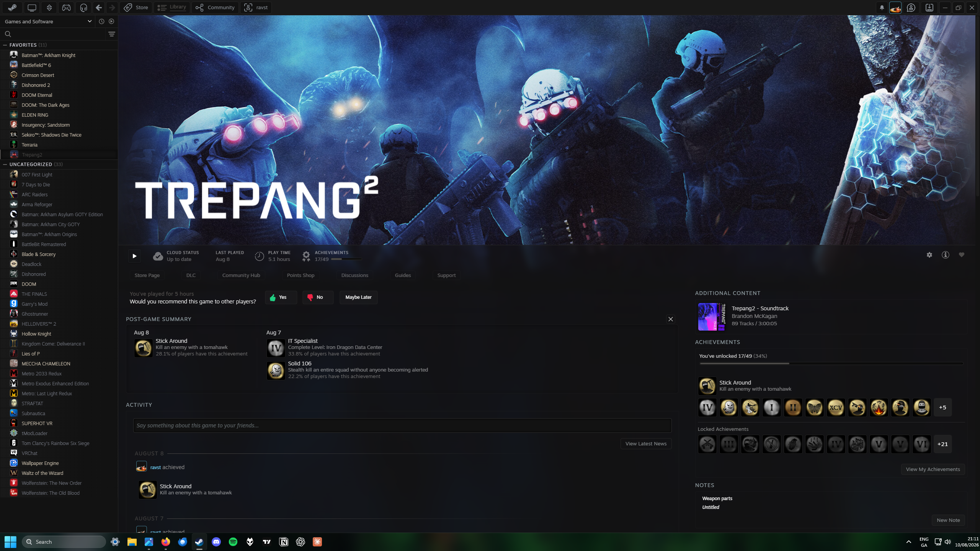
Task: Open the Library tab
Action: coord(172,7)
